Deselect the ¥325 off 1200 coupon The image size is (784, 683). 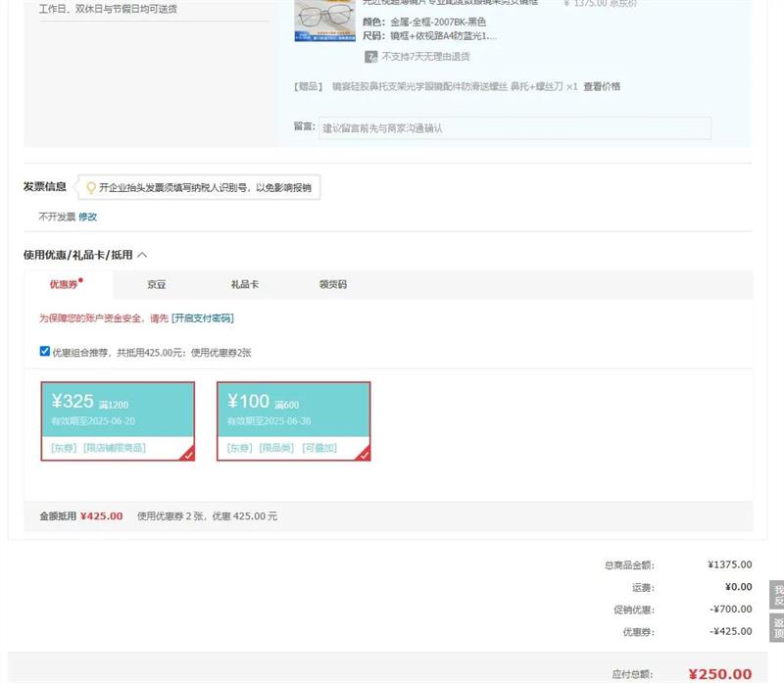tap(117, 420)
